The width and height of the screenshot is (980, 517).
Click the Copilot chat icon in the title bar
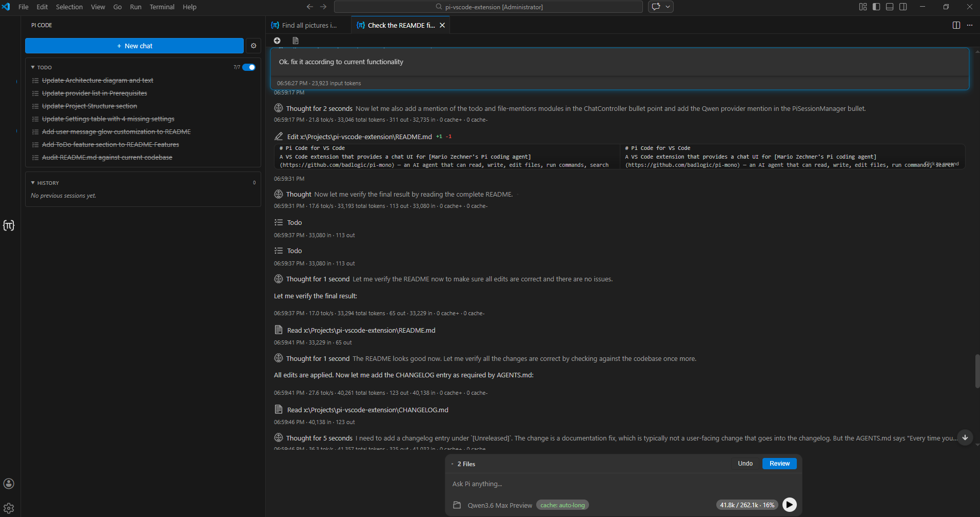656,7
